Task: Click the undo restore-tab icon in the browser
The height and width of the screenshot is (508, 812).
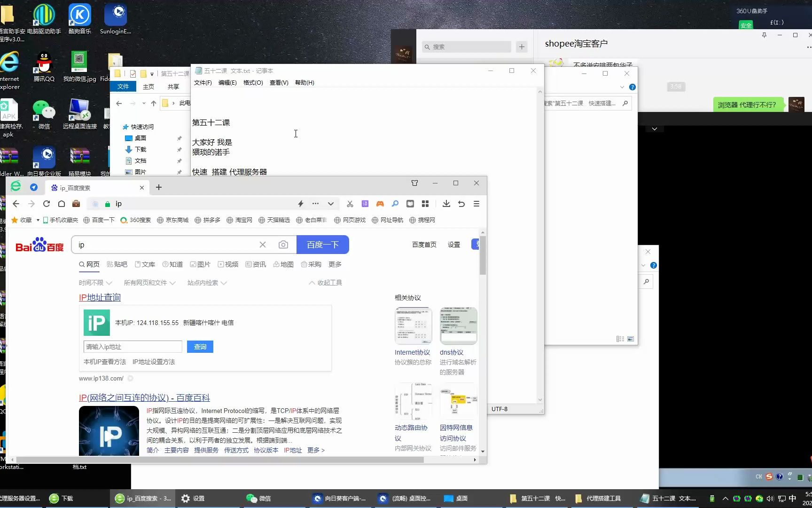Action: 461,204
